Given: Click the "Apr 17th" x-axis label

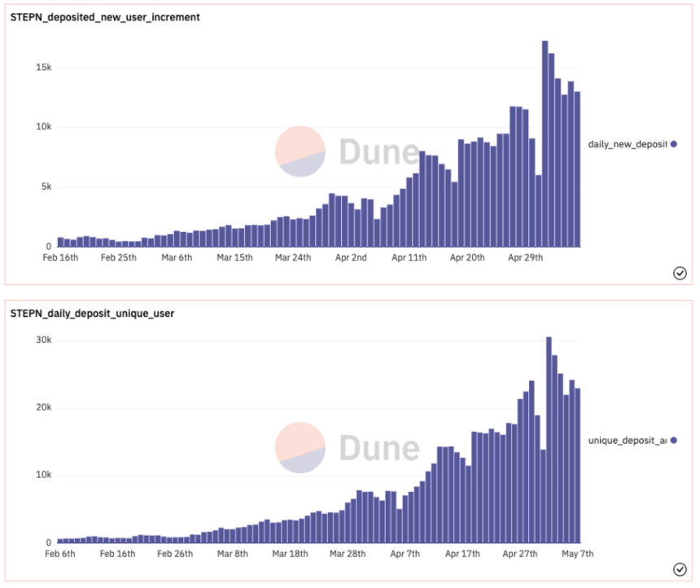Looking at the screenshot, I should tap(462, 554).
